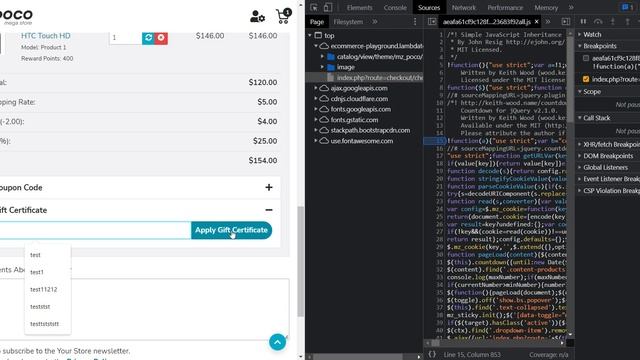The height and width of the screenshot is (360, 640).
Task: Expand the image folder in file tree
Action: [x=322, y=67]
